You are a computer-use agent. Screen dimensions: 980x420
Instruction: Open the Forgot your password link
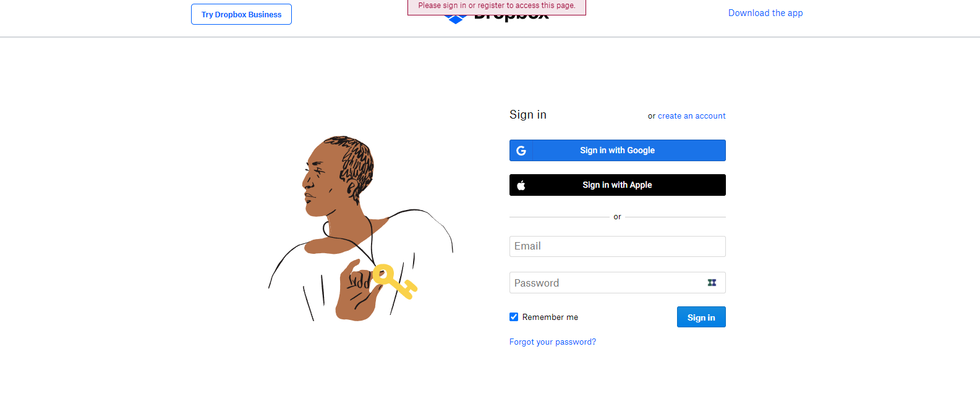coord(553,342)
